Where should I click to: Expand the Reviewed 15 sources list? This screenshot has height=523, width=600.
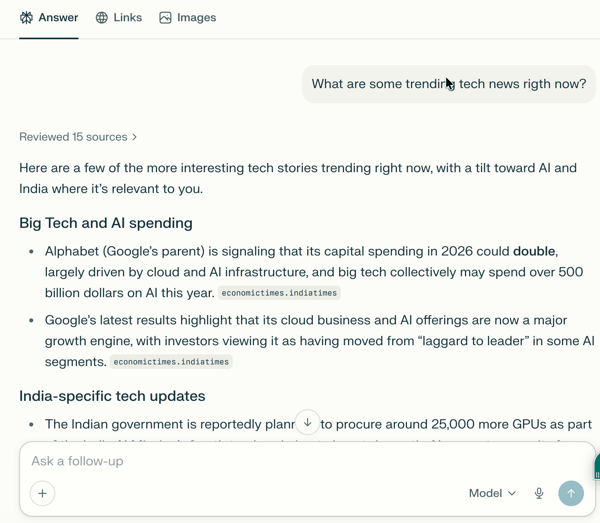78,137
